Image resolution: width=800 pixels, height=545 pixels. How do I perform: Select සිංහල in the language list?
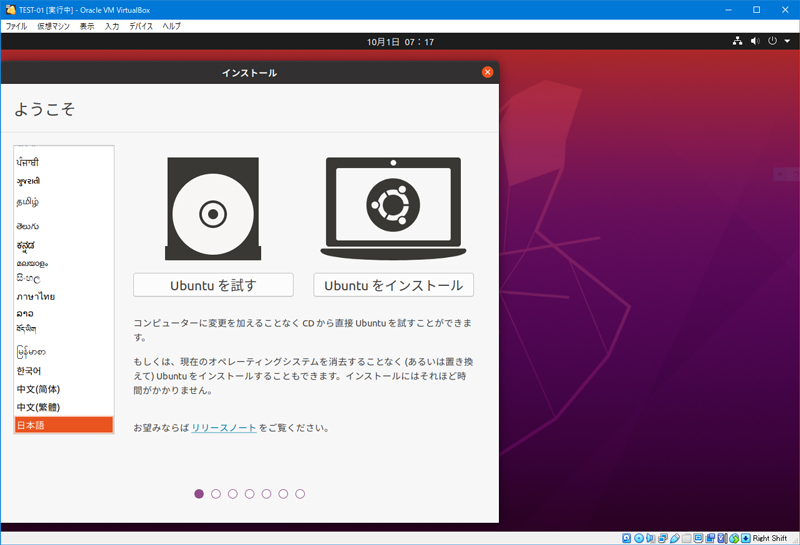click(x=64, y=278)
